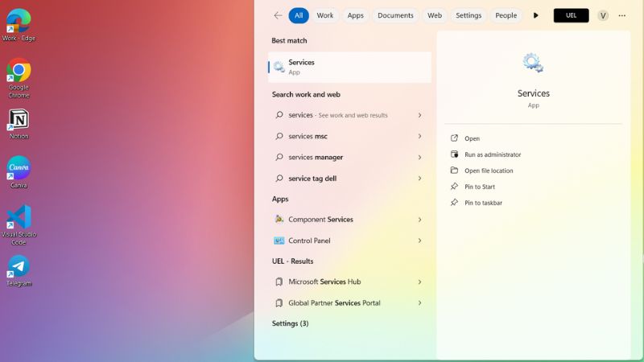Open Google Chrome desktop icon

pyautogui.click(x=19, y=72)
